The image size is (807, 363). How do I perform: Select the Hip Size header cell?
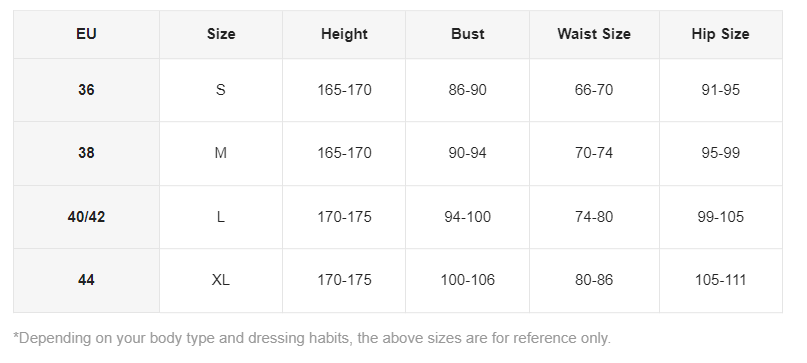tap(721, 34)
